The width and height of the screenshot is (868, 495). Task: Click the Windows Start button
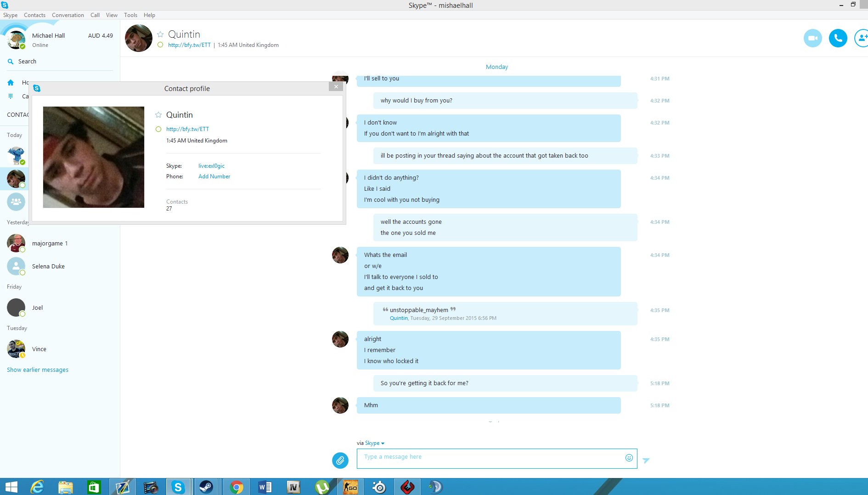(x=11, y=487)
